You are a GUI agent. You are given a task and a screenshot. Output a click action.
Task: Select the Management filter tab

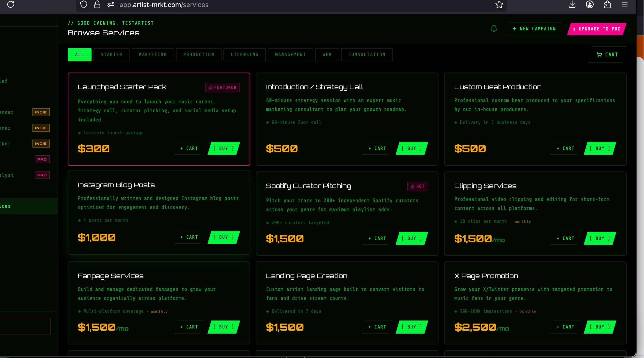coord(291,55)
